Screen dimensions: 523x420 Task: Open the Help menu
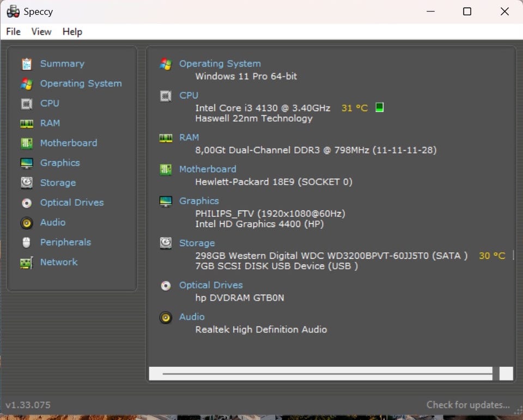[x=72, y=32]
